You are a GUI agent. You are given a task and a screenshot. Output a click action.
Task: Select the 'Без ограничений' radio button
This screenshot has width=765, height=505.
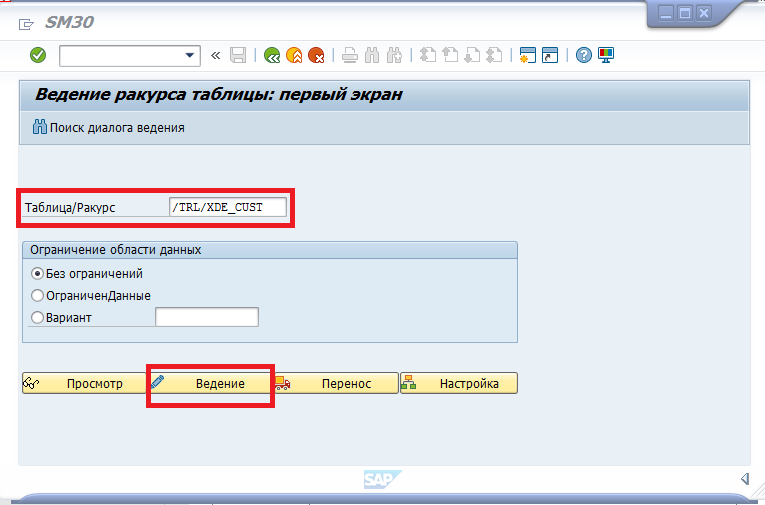pyautogui.click(x=38, y=273)
